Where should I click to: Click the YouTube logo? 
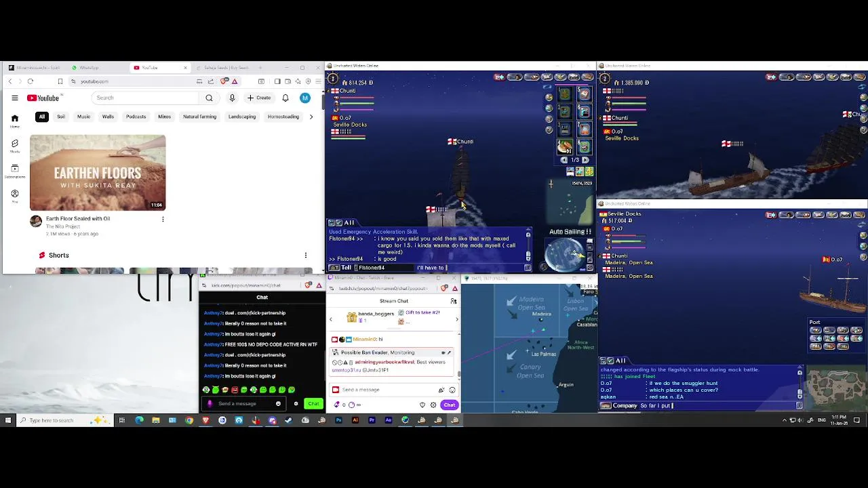click(43, 98)
